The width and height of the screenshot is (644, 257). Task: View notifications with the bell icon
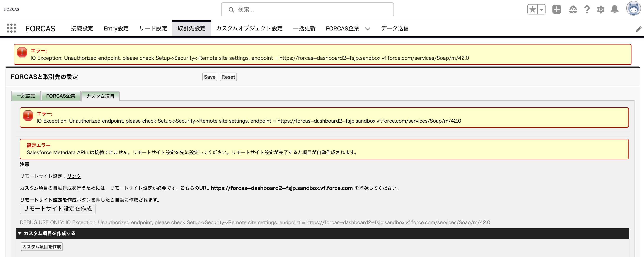(x=615, y=9)
